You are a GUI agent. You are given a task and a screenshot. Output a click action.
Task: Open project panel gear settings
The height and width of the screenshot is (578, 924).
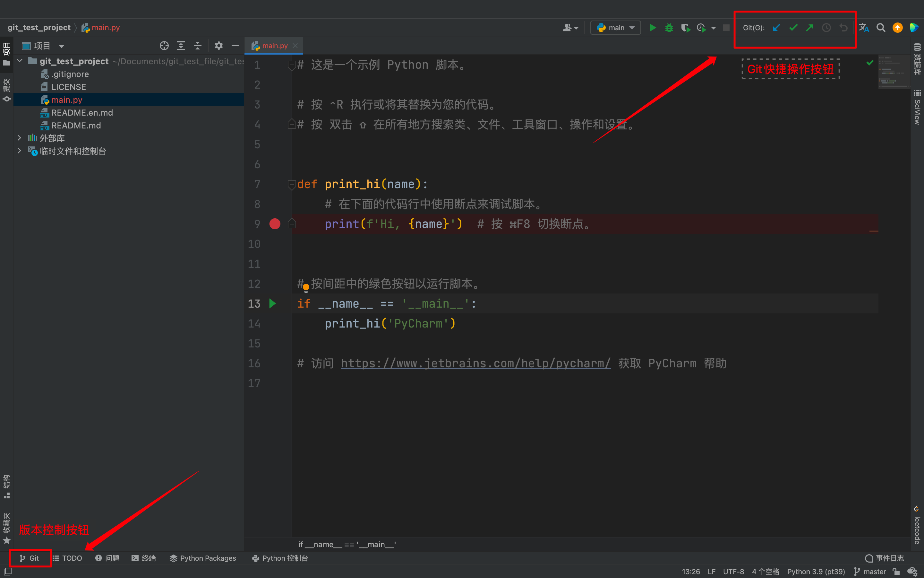pos(219,46)
